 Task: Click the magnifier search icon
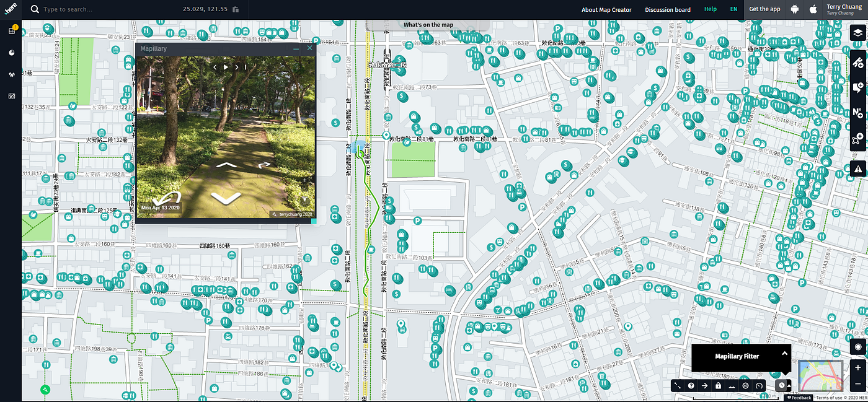35,9
